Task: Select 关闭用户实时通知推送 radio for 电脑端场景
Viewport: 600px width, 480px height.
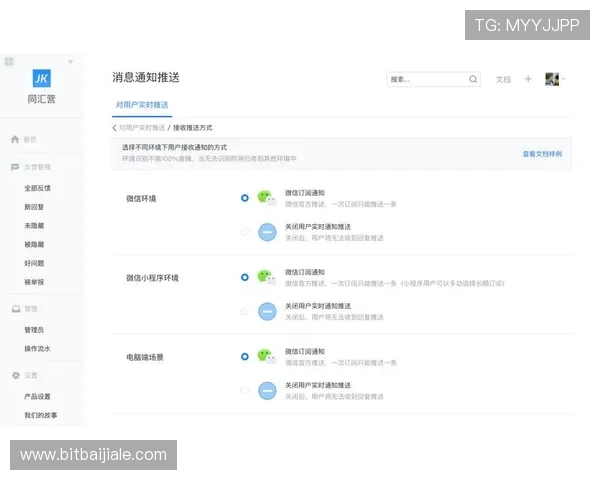Action: pyautogui.click(x=245, y=390)
